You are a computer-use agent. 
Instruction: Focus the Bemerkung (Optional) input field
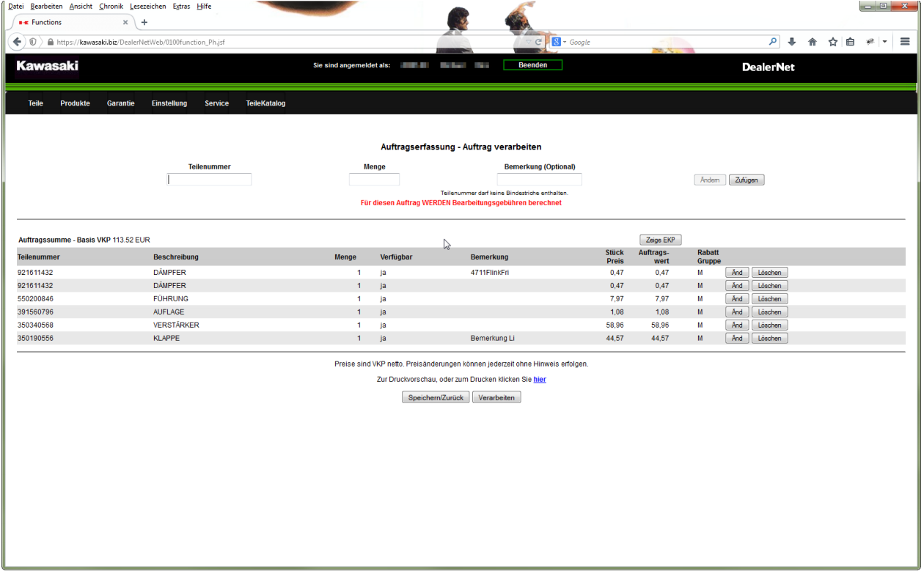pyautogui.click(x=539, y=179)
